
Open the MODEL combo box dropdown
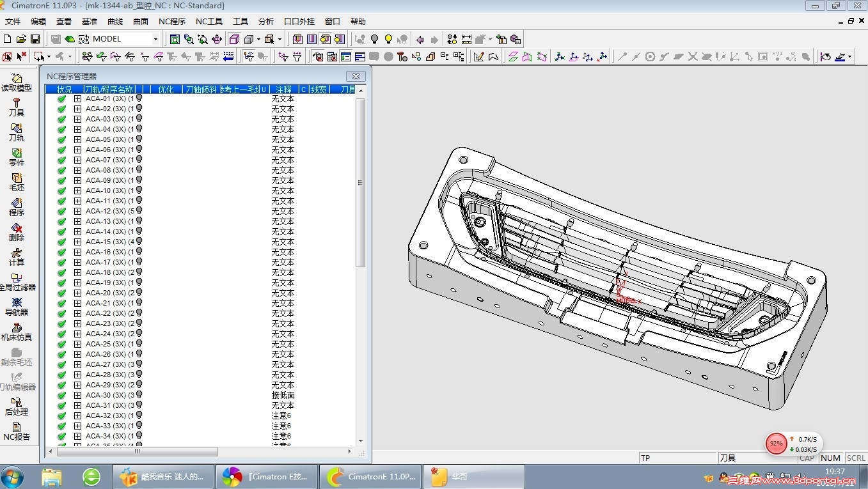(155, 39)
